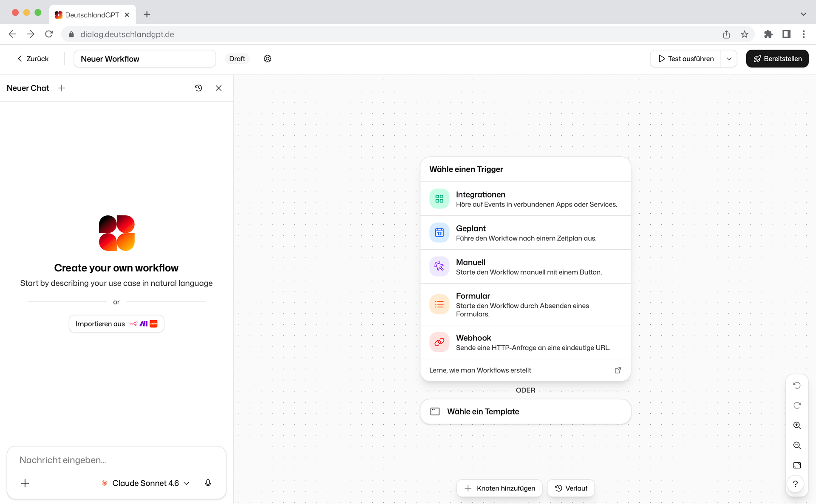816x504 pixels.
Task: Open workflow settings gear icon
Action: (267, 59)
